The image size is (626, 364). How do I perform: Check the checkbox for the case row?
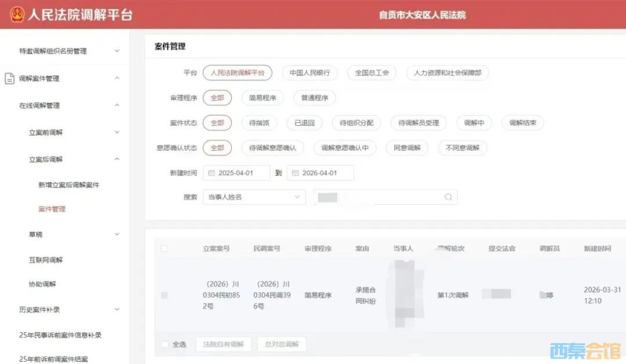tap(164, 295)
